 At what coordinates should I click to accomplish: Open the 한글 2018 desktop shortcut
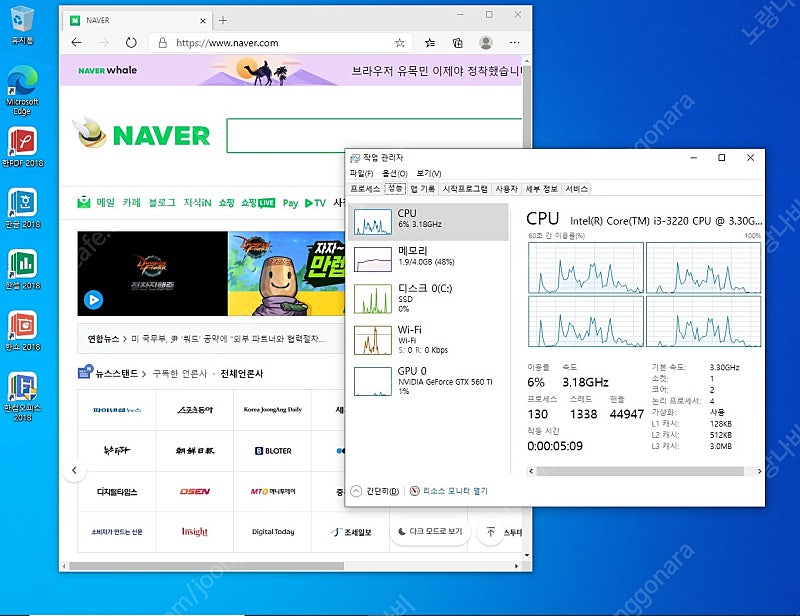pos(22,208)
